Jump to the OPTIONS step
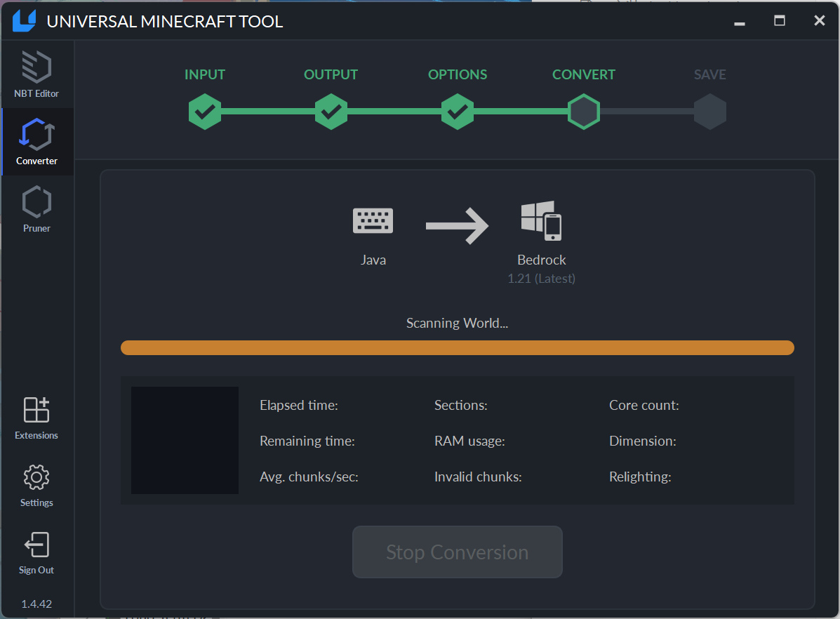Image resolution: width=840 pixels, height=619 pixels. pyautogui.click(x=458, y=112)
